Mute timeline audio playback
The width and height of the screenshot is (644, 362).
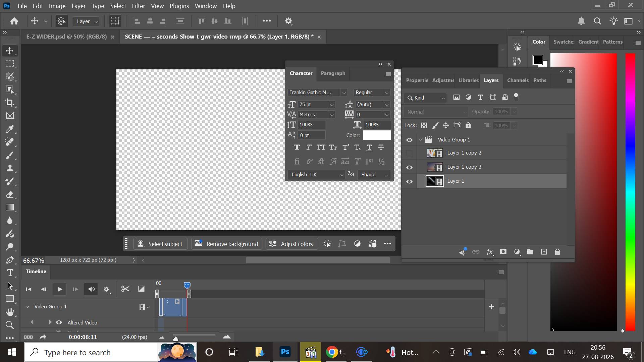91,289
